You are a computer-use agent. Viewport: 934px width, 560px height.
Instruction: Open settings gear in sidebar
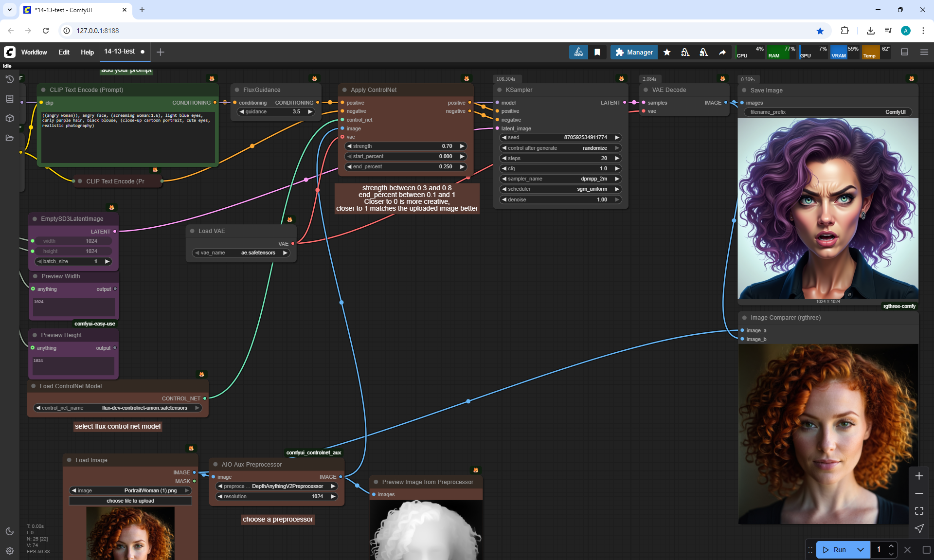pyautogui.click(x=9, y=551)
